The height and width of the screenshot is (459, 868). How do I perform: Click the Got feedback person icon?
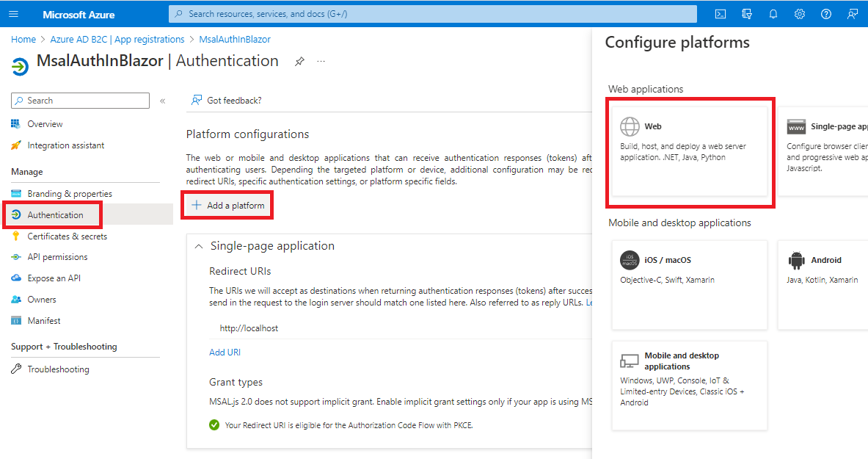tap(197, 101)
